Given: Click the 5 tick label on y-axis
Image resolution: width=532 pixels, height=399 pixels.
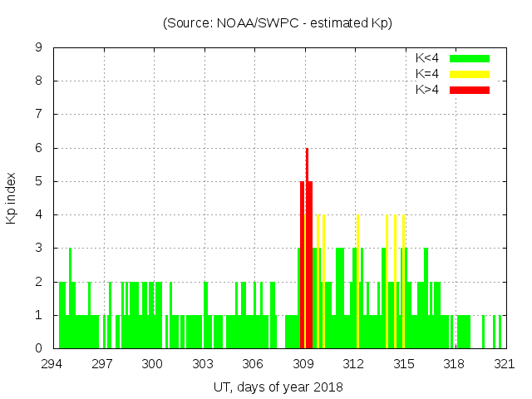Looking at the screenshot, I should 39,181.
